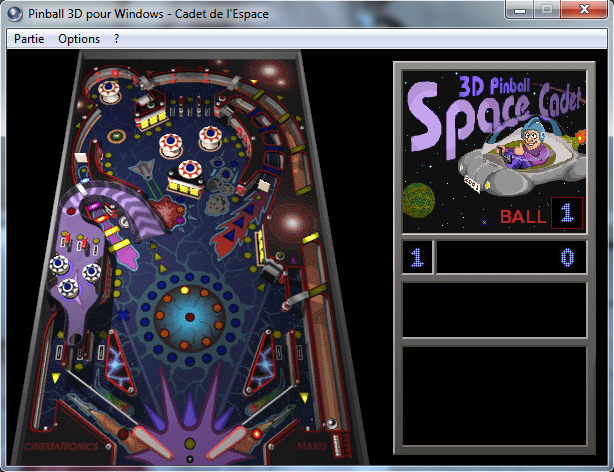Click the ball plunger spring
Viewport: 614px width, 472px height.
(337, 445)
